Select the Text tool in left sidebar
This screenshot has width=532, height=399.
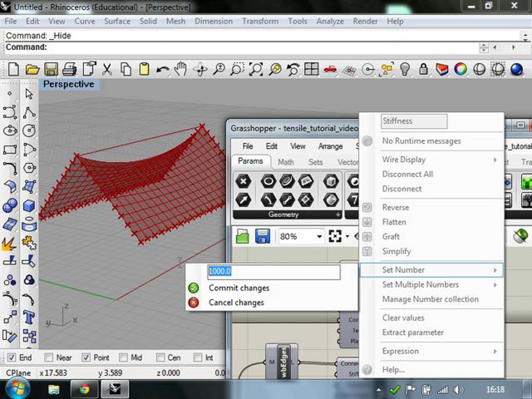(x=29, y=317)
